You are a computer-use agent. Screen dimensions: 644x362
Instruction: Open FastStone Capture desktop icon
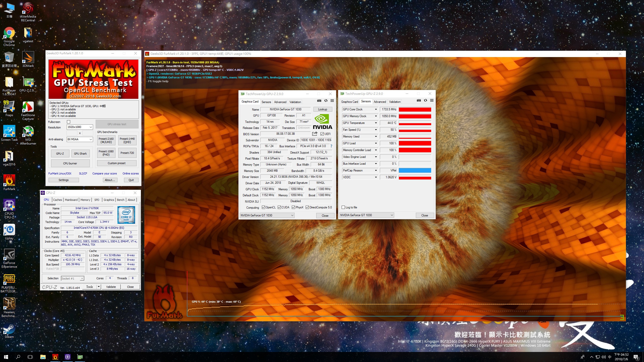point(28,111)
